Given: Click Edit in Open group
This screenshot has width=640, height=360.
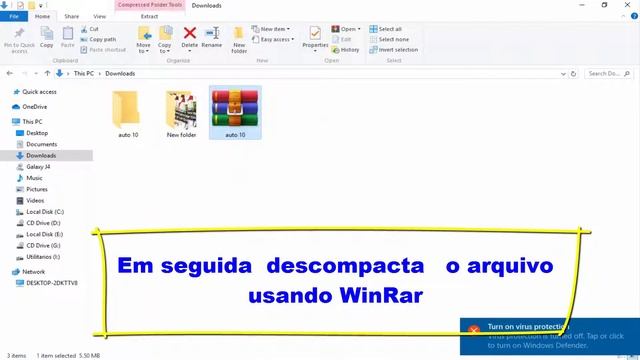Looking at the screenshot, I should click(x=342, y=39).
